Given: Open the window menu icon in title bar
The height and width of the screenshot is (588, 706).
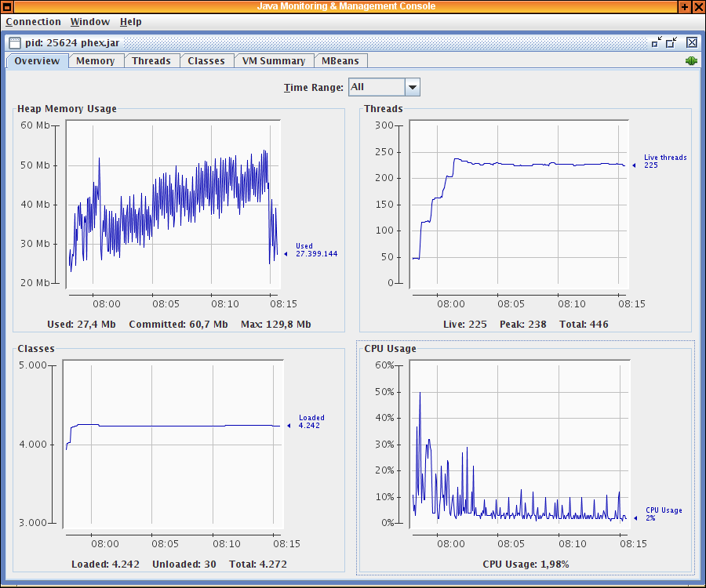Looking at the screenshot, I should pos(7,6).
